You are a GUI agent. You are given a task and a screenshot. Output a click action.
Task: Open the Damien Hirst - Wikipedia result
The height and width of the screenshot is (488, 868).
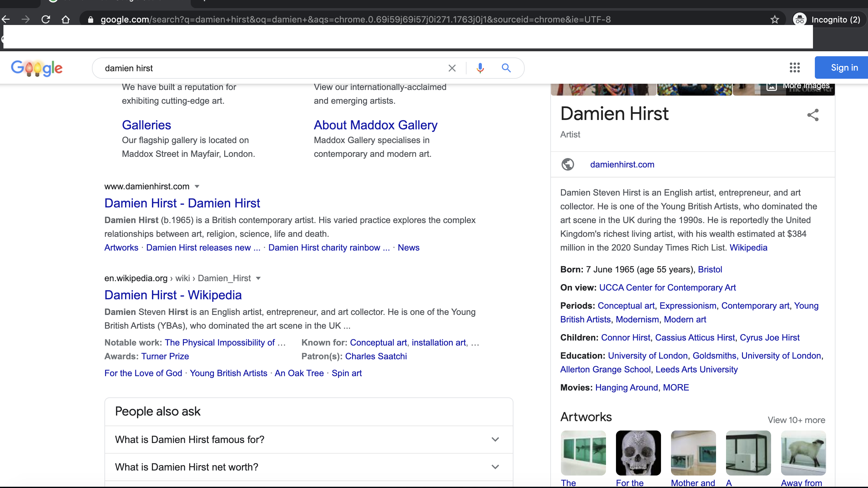point(173,295)
